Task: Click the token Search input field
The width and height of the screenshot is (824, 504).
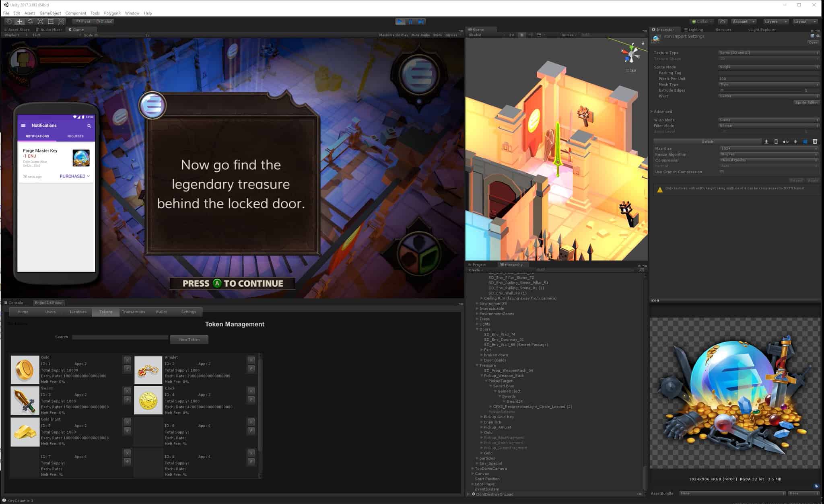Action: [x=120, y=337]
